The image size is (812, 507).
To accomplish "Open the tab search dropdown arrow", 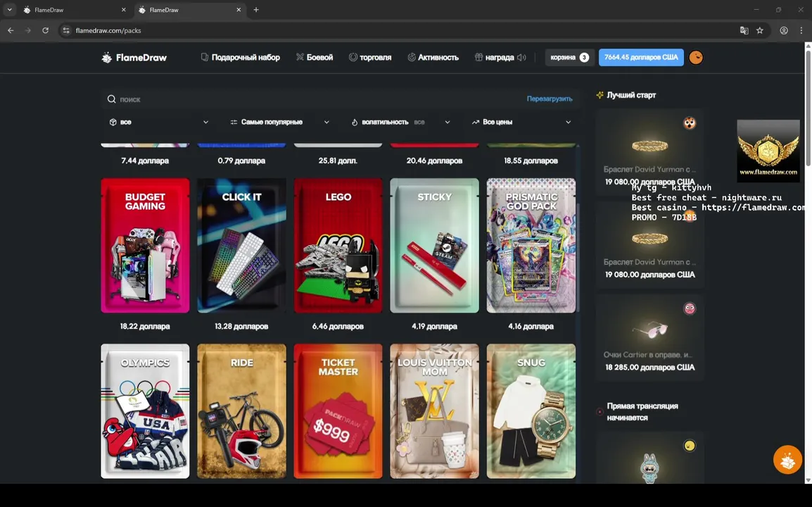I will [9, 10].
